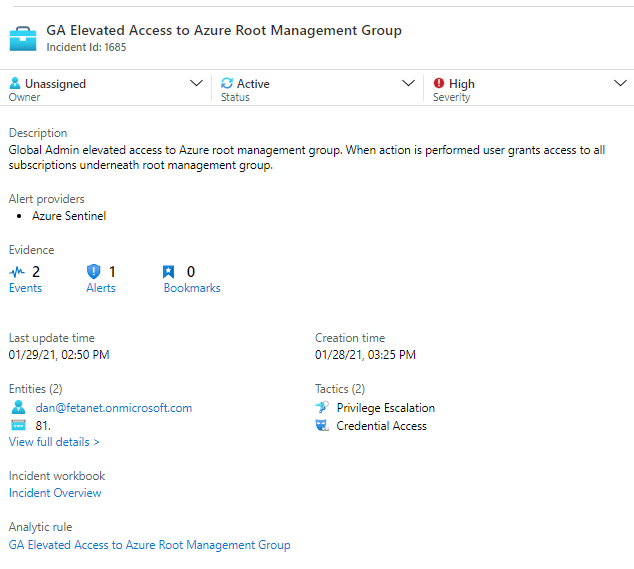634x569 pixels.
Task: Expand the Severity dropdown chevron
Action: [620, 84]
